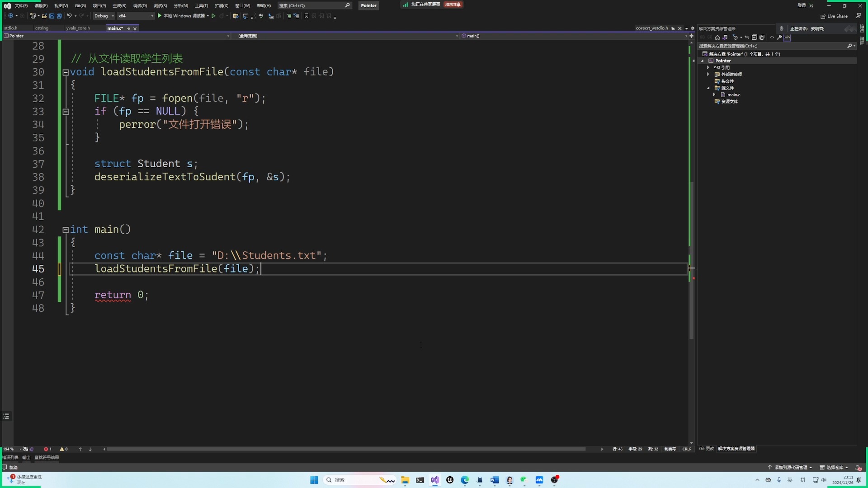868x488 pixels.
Task: Open the 调试(D) menu
Action: click(x=140, y=5)
